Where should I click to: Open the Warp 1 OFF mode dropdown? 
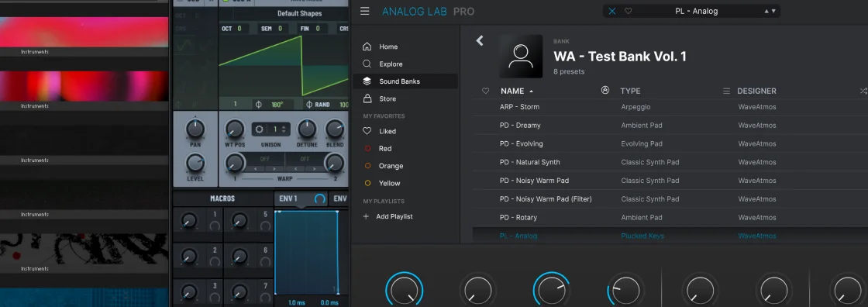coord(265,159)
